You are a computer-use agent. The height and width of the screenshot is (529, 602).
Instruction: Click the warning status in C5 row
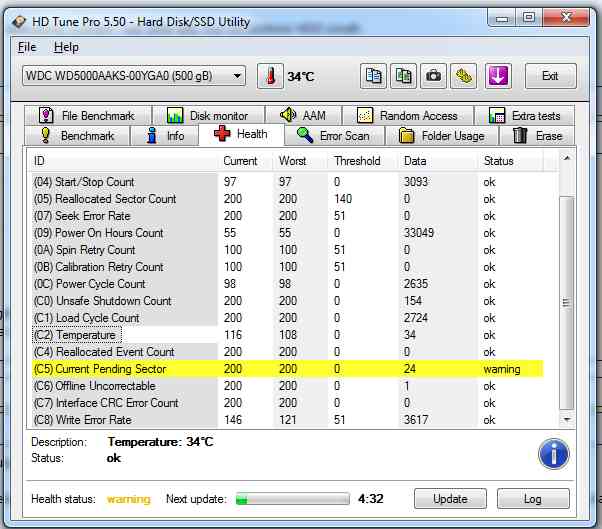point(502,369)
